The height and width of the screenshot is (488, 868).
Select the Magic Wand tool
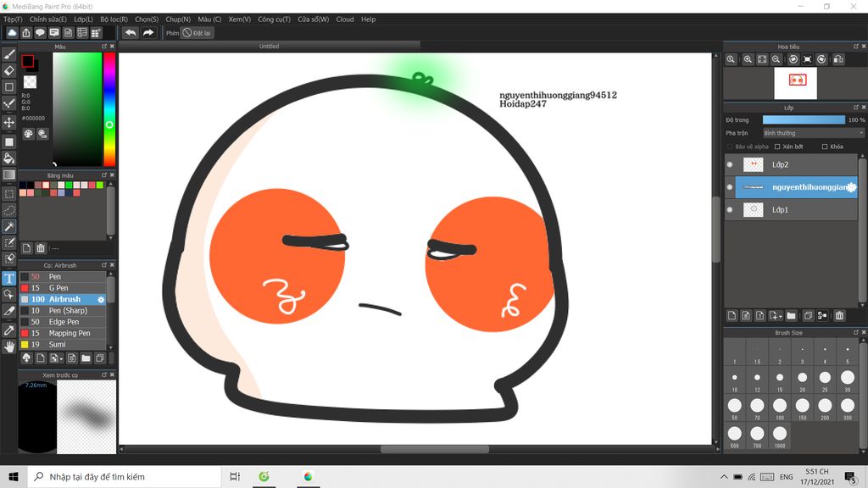coord(8,226)
